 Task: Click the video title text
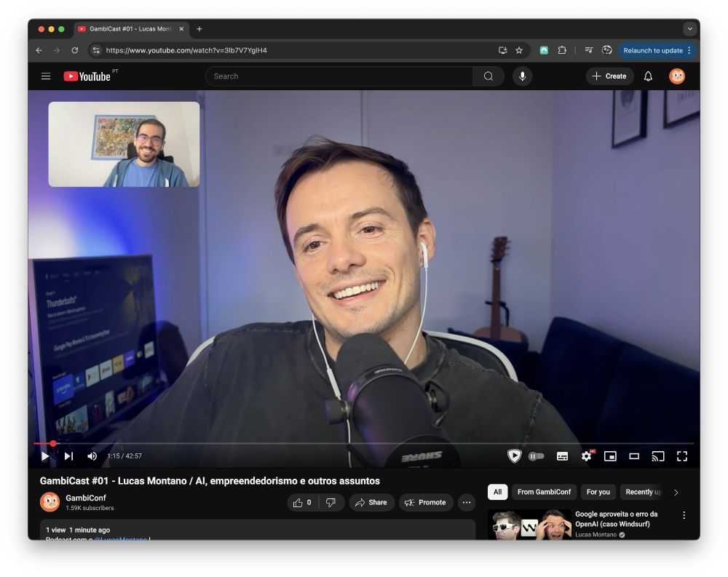point(210,481)
